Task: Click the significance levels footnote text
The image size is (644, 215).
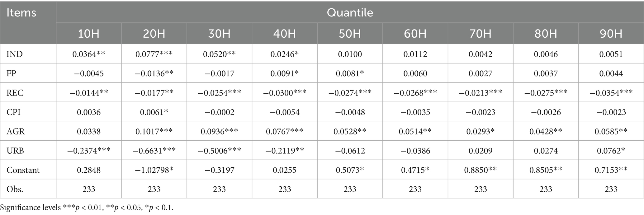Action: 87,208
